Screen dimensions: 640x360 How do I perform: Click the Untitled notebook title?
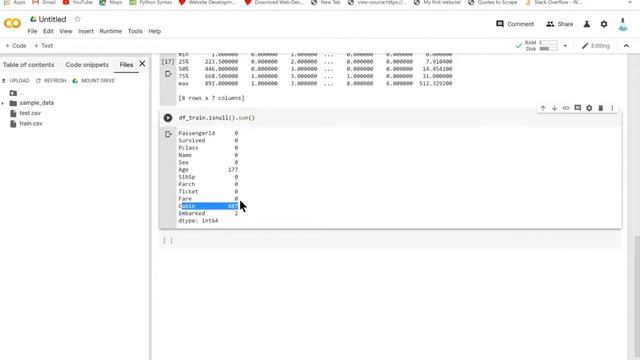click(x=52, y=19)
